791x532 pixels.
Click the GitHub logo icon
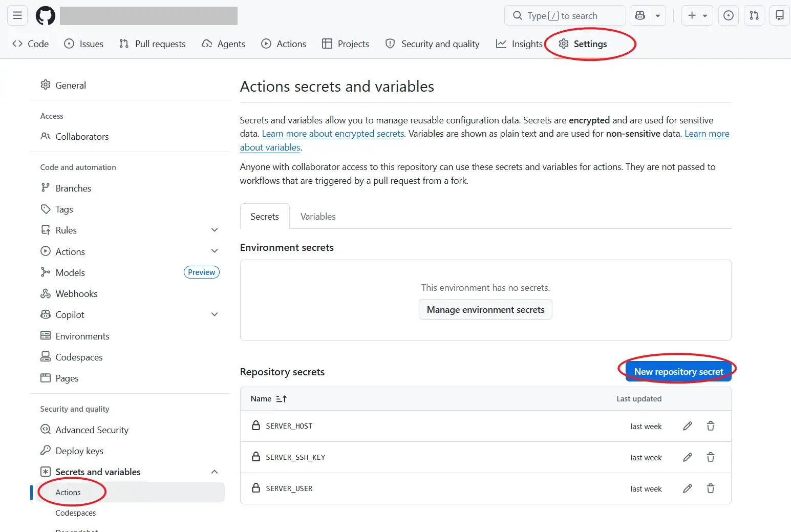point(45,16)
